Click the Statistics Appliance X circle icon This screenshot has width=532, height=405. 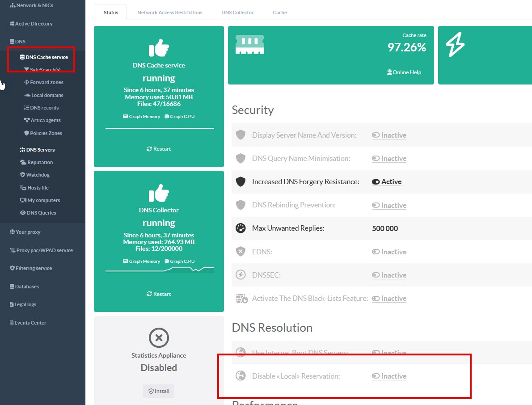tap(159, 337)
